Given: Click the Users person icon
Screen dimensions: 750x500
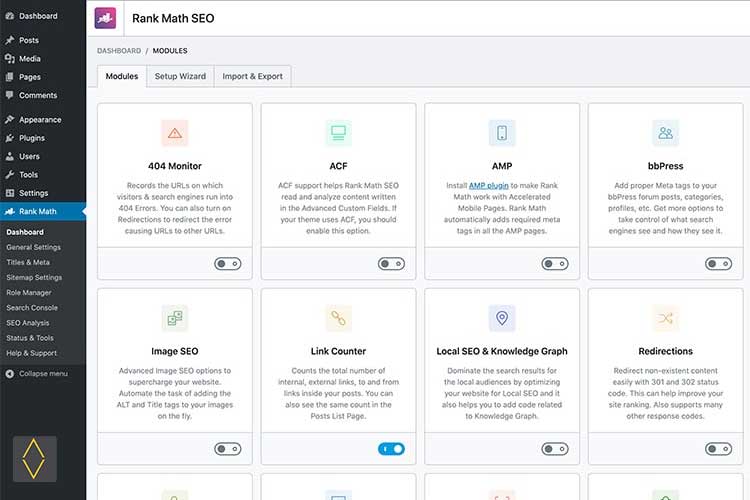Looking at the screenshot, I should [x=9, y=156].
